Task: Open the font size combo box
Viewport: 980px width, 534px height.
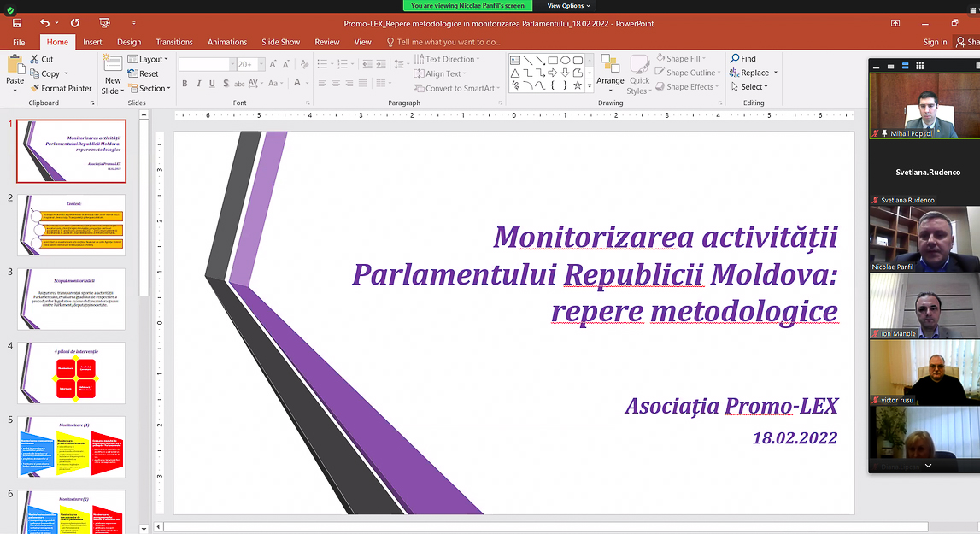Action: pyautogui.click(x=246, y=64)
